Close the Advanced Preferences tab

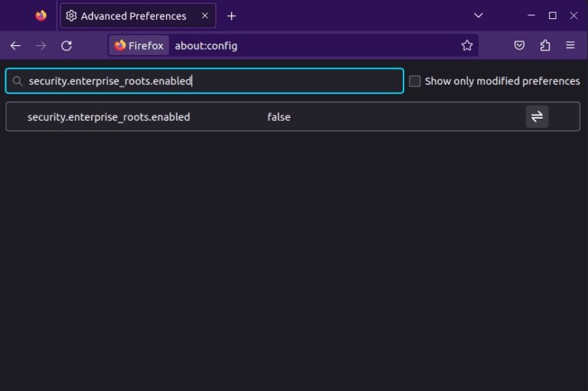[204, 16]
